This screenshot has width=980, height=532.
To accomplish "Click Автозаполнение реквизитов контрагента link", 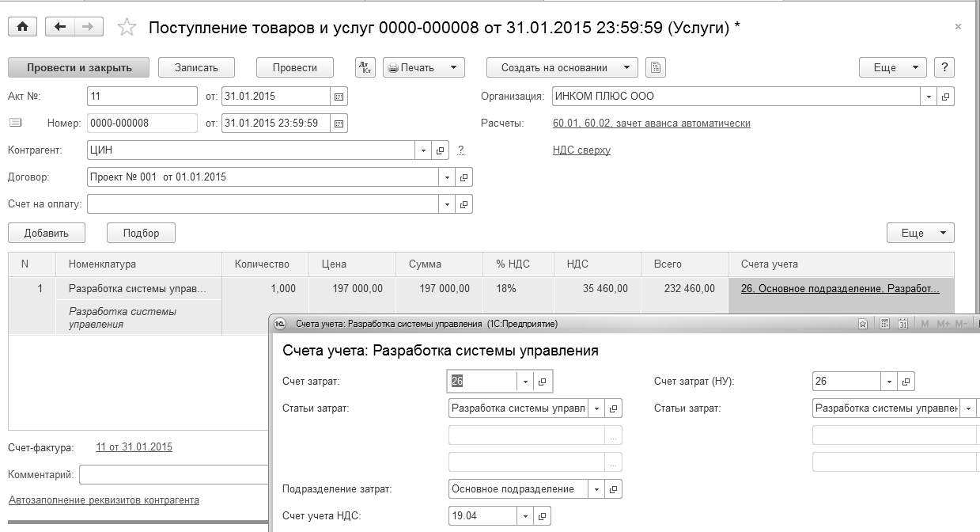I will [x=104, y=500].
